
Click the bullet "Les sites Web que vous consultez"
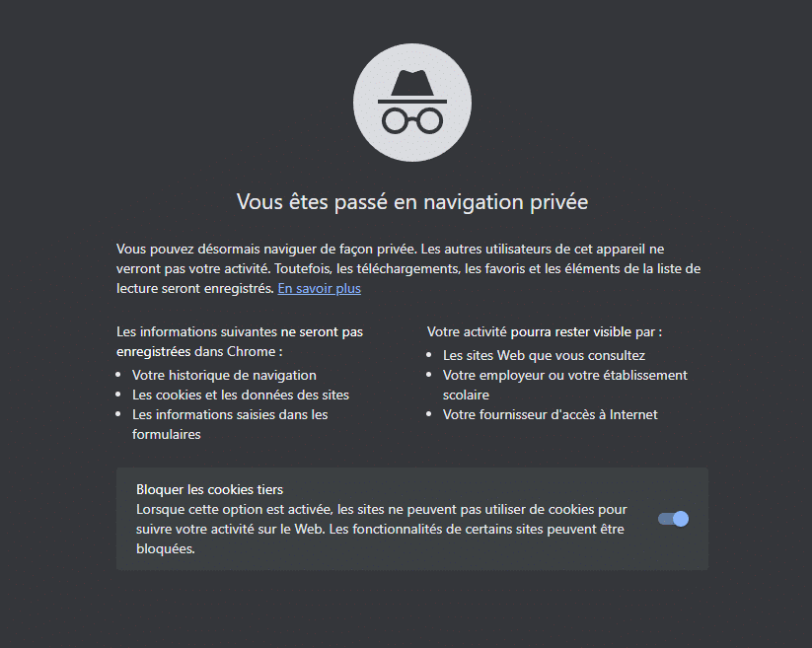pos(546,355)
